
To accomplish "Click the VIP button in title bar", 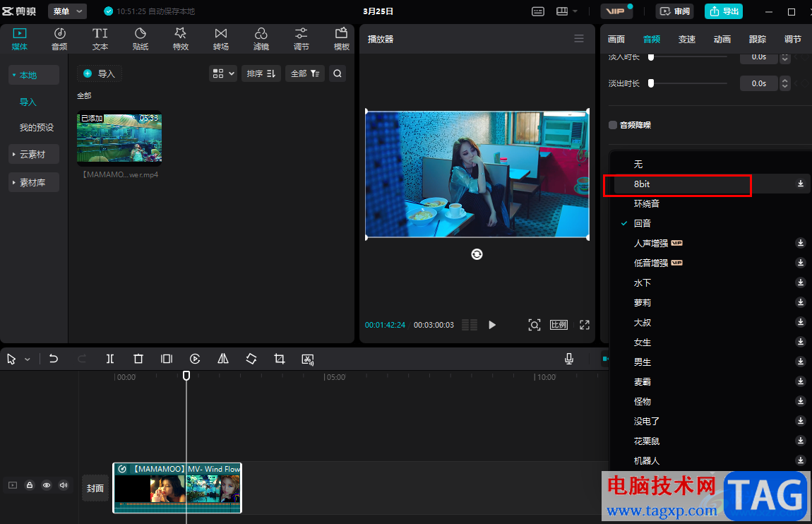I will [x=617, y=11].
